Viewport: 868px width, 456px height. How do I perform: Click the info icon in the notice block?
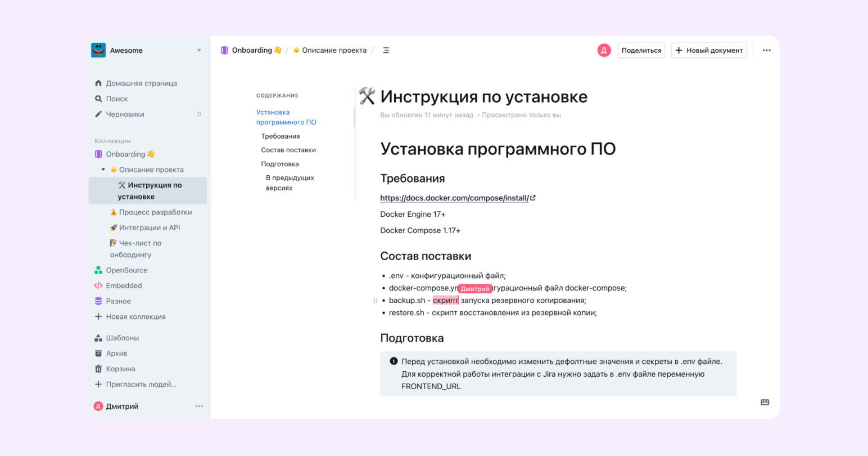click(x=394, y=361)
